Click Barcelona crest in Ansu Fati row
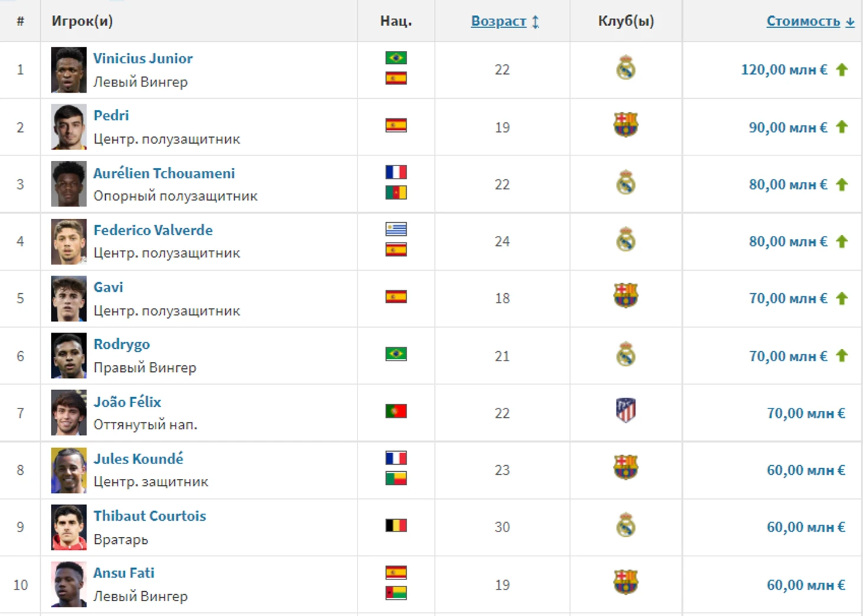This screenshot has height=616, width=863. pyautogui.click(x=625, y=582)
